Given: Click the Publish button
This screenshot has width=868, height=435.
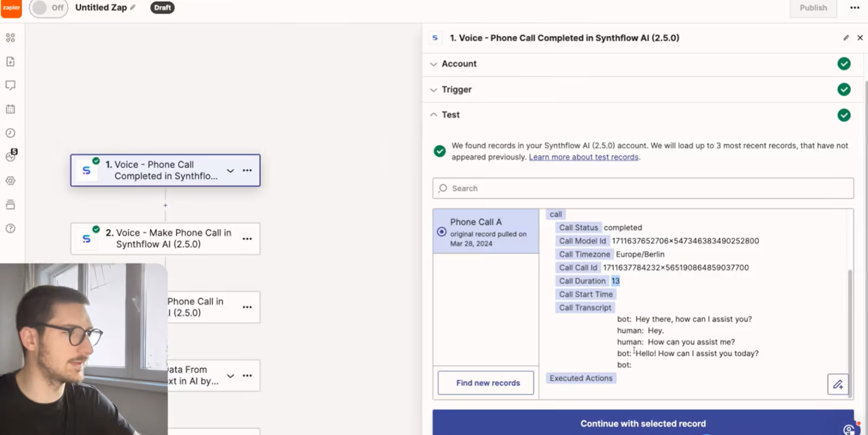Looking at the screenshot, I should point(813,8).
